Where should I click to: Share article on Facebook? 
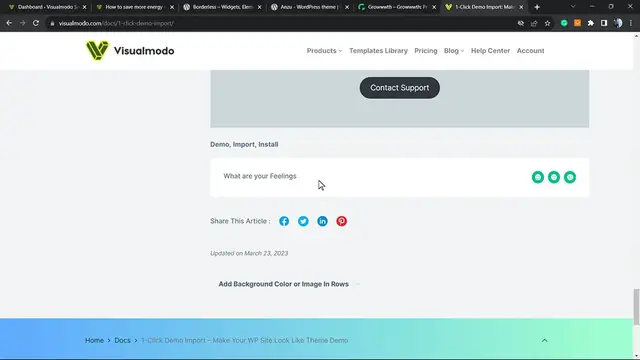click(284, 221)
